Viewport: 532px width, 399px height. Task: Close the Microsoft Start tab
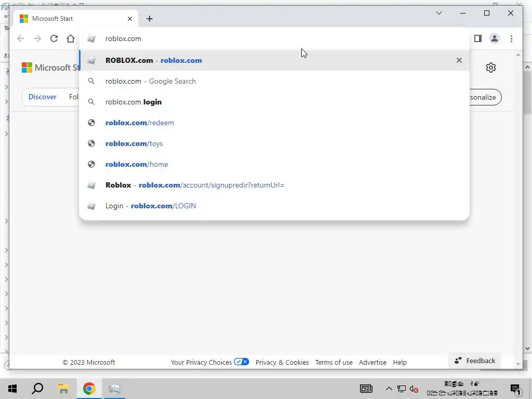coord(129,19)
